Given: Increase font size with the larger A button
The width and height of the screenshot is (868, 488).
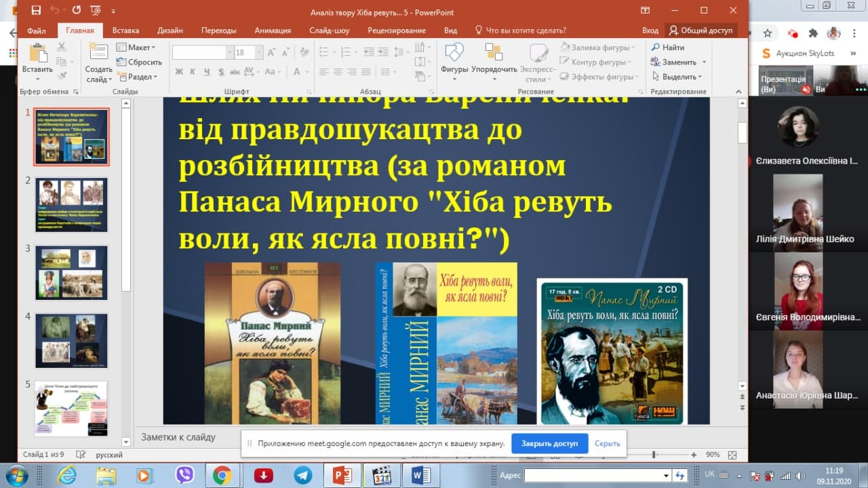Looking at the screenshot, I should [272, 52].
